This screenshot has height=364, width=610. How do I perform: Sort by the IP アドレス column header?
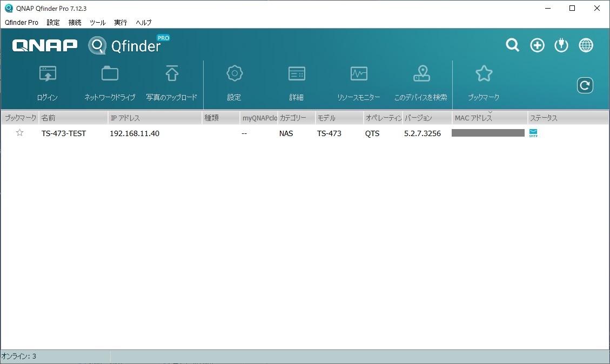[155, 118]
